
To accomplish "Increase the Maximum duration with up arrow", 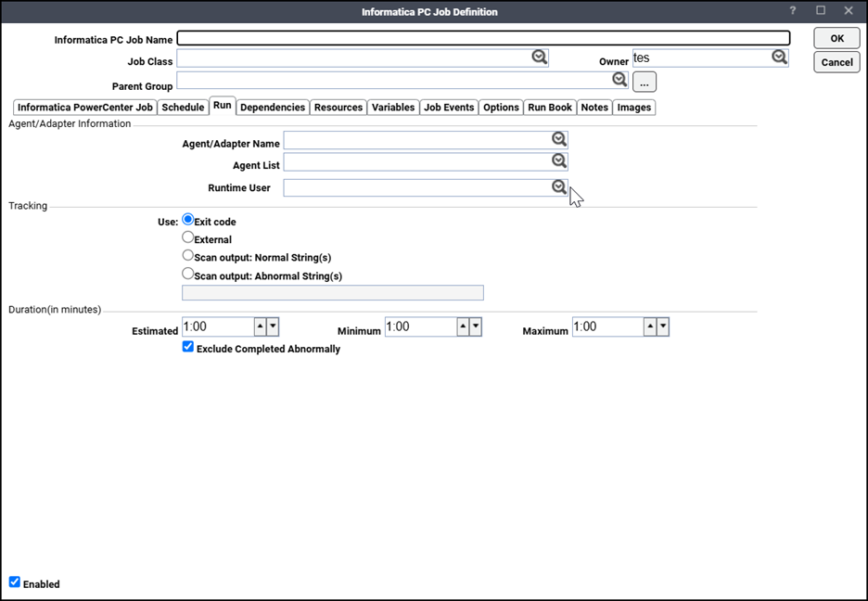I will click(x=650, y=327).
